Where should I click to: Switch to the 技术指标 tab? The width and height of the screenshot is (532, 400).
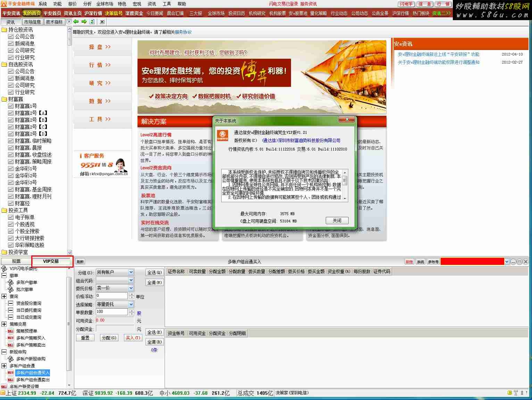[x=55, y=22]
